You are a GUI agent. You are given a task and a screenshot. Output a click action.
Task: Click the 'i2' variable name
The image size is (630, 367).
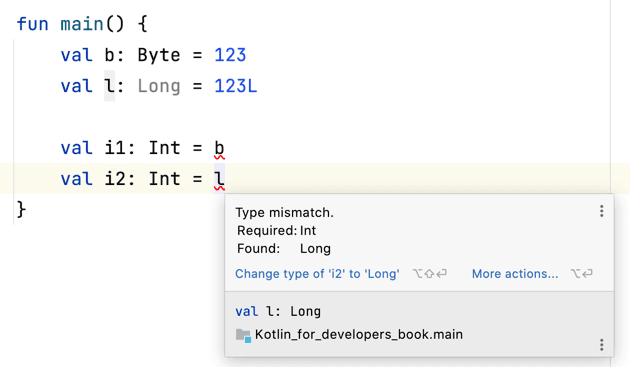tap(115, 179)
